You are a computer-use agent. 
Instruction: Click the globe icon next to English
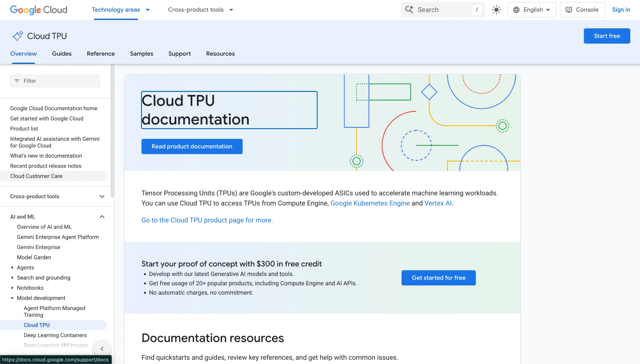(516, 10)
